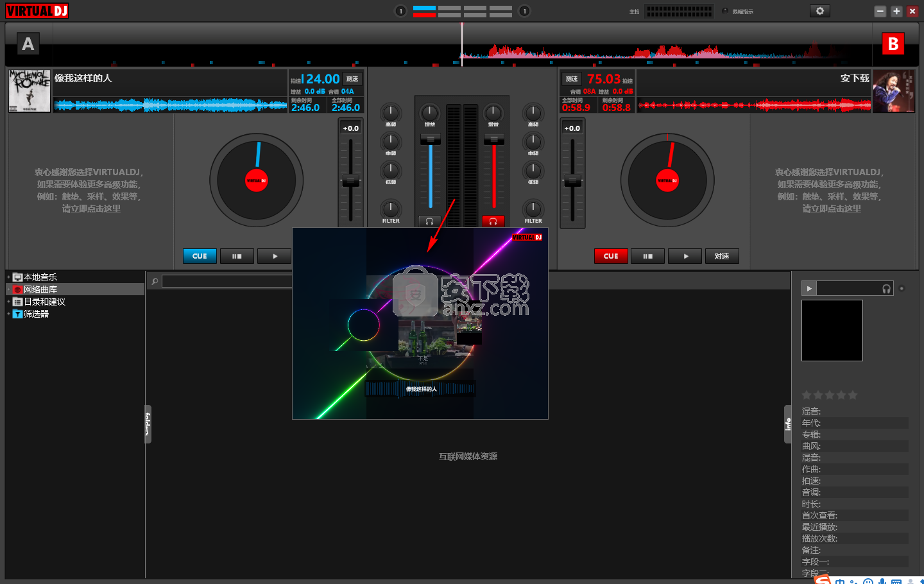This screenshot has width=924, height=584.
Task: Click the deck A album cover art
Action: [30, 90]
